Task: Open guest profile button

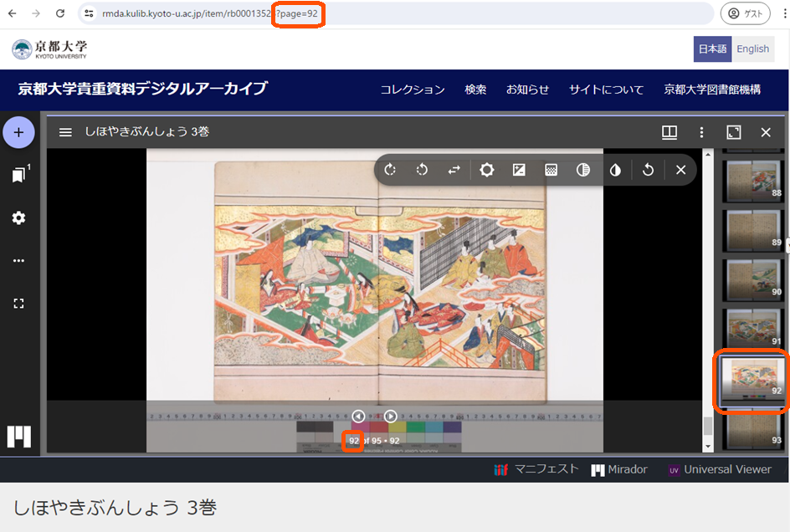Action: tap(745, 13)
